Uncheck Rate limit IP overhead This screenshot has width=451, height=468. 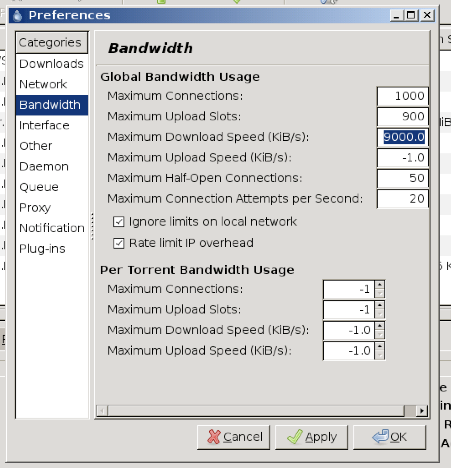[119, 243]
